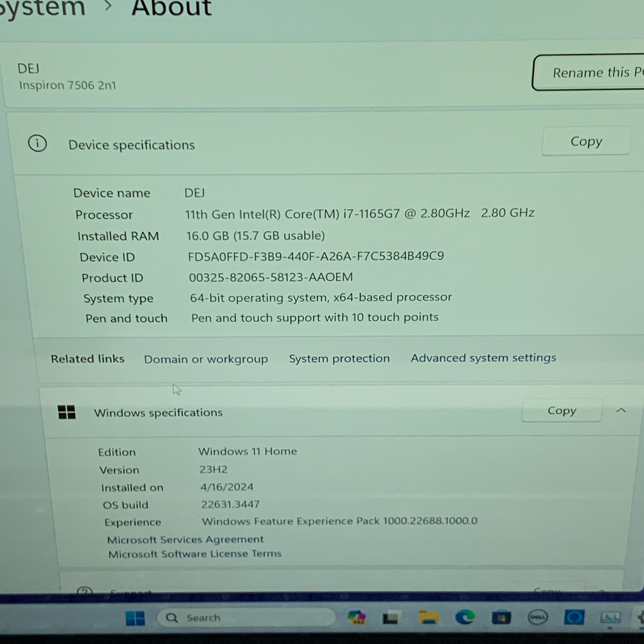644x644 pixels.
Task: Open the Domain or workgroup link
Action: click(206, 359)
